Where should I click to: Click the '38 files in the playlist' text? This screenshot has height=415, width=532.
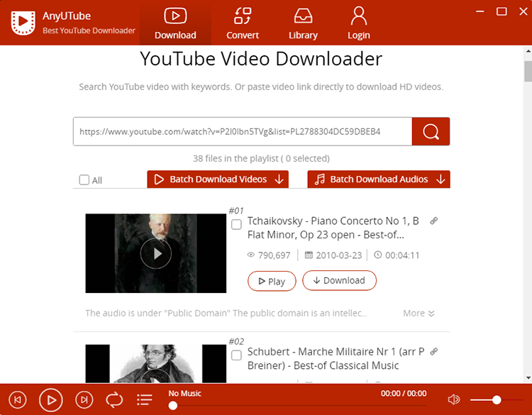click(261, 158)
